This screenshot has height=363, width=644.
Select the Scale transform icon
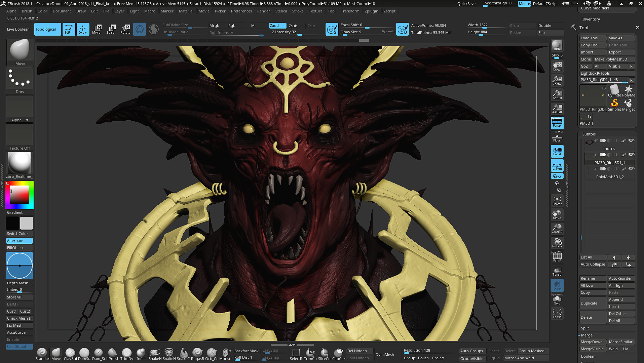point(111,29)
